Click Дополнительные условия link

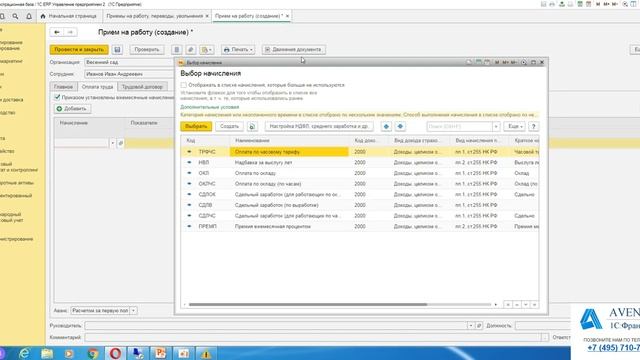(210, 107)
